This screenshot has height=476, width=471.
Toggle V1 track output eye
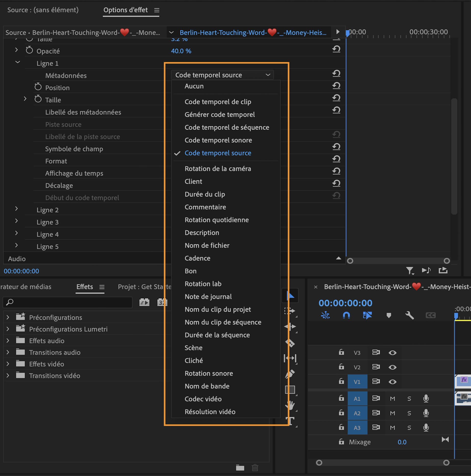392,382
